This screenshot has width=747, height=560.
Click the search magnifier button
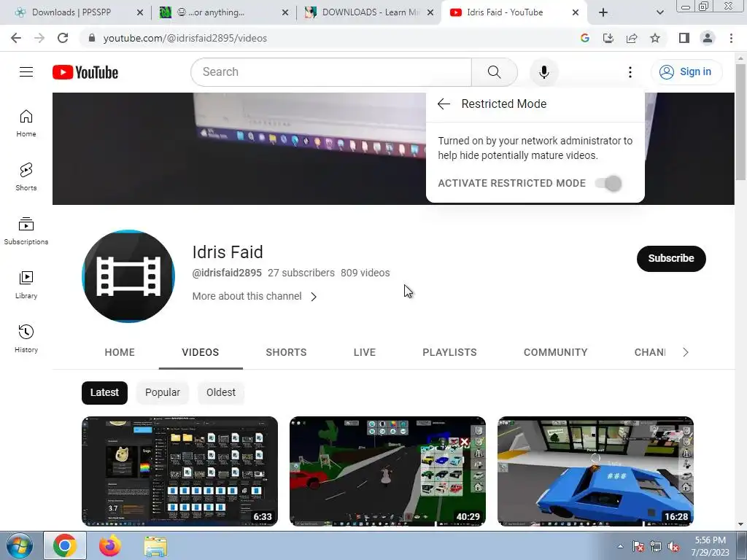(x=494, y=72)
